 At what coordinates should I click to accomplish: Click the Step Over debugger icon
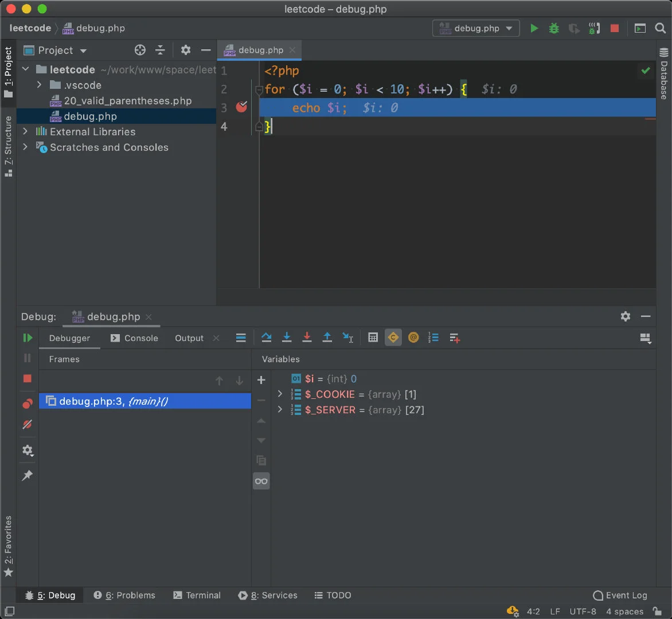point(266,338)
